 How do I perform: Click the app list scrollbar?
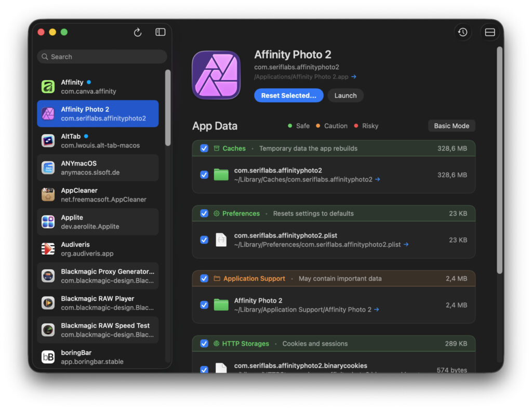point(168,108)
